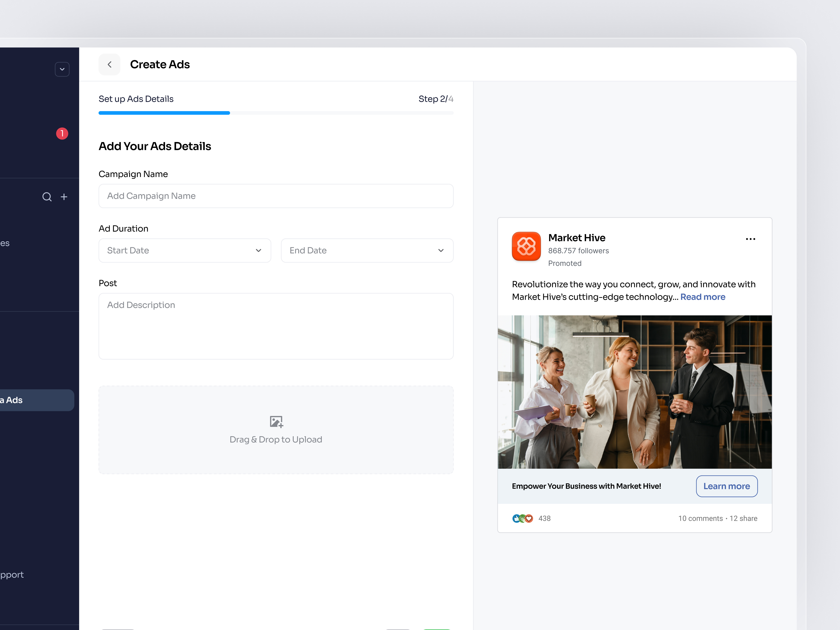The image size is (840, 630).
Task: Click the heart reaction icon on the ad preview
Action: 529,518
